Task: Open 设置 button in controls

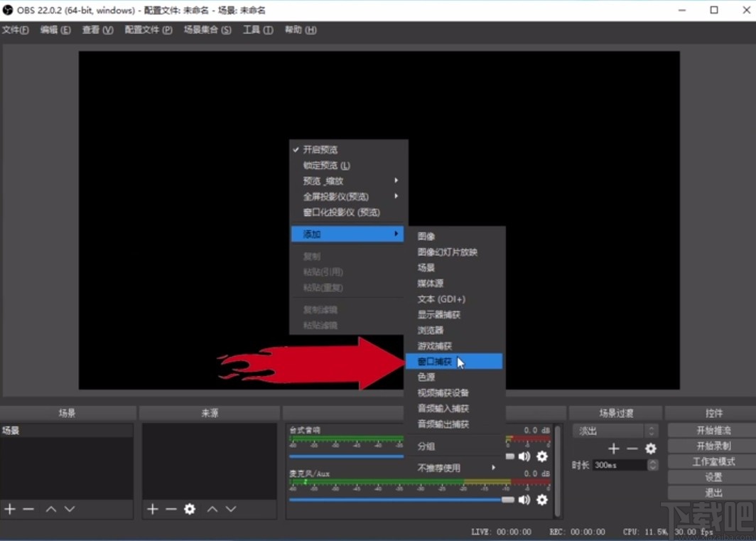Action: point(713,477)
